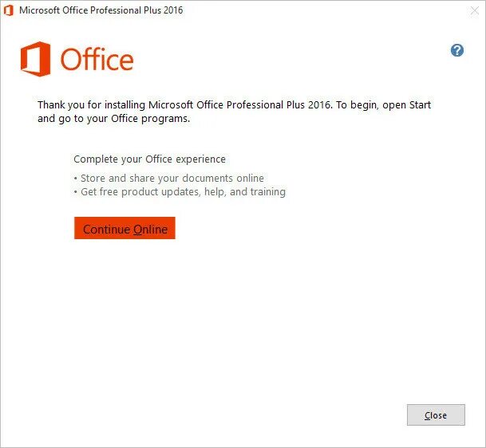Viewport: 486px width, 448px height.
Task: Click the small Office icon in title bar
Action: coord(9,10)
